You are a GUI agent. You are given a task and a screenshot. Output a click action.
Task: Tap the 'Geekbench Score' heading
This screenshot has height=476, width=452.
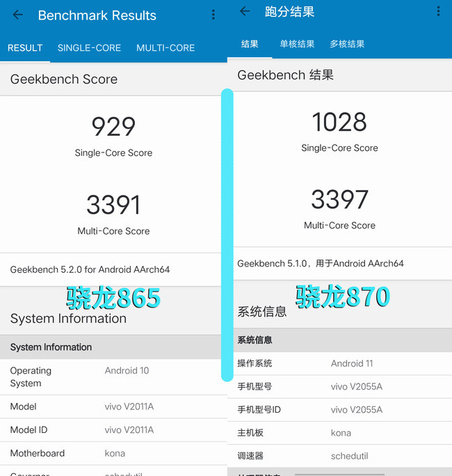click(x=64, y=79)
